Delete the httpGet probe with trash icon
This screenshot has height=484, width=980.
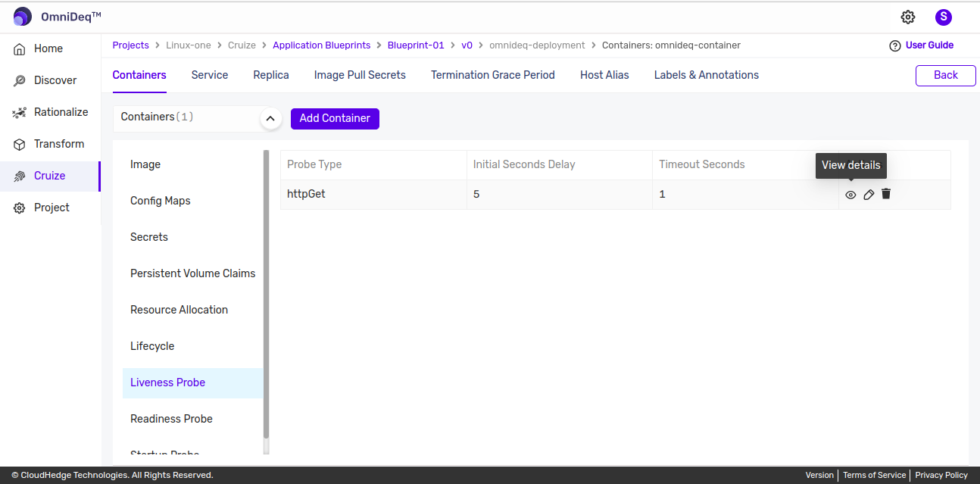(886, 194)
